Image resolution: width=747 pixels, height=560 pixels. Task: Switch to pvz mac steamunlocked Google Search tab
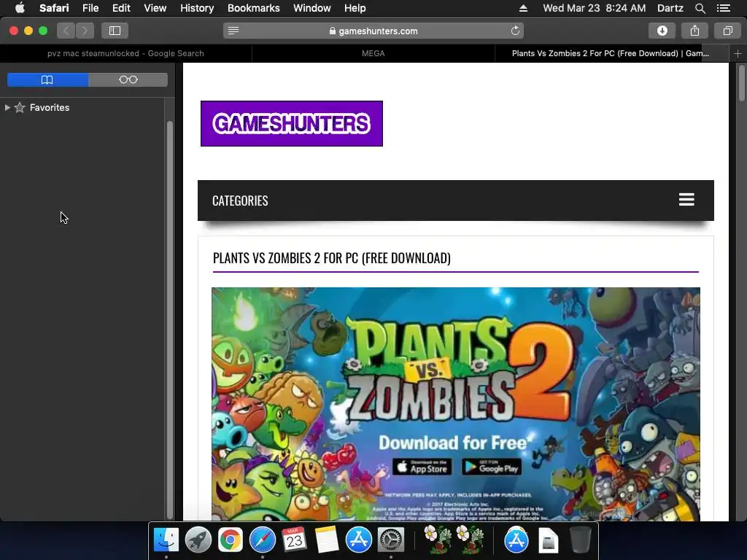click(x=125, y=53)
